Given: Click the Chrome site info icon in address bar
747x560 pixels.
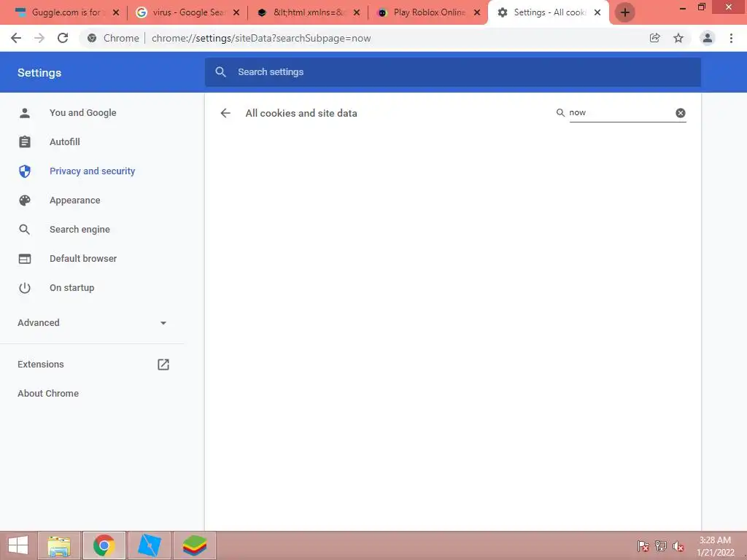Looking at the screenshot, I should (x=92, y=38).
